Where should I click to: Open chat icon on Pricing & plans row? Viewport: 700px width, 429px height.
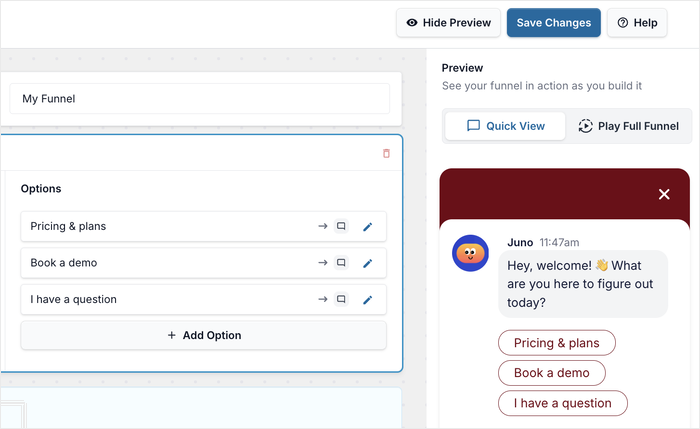341,226
